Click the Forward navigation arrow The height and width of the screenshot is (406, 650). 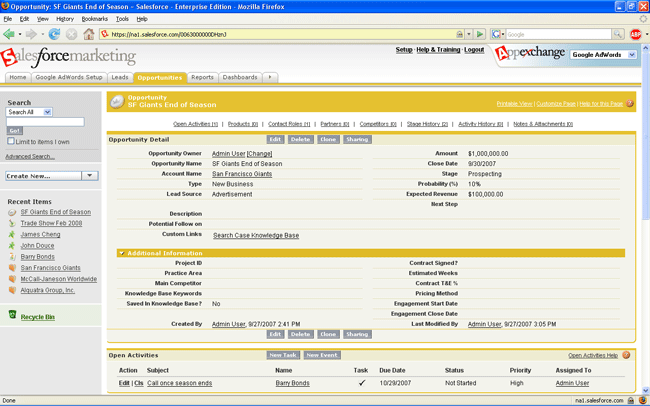click(31, 34)
